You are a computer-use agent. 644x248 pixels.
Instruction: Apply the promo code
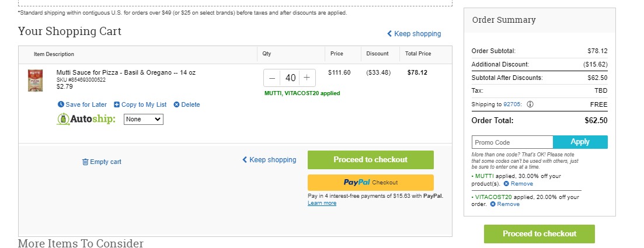coord(580,142)
